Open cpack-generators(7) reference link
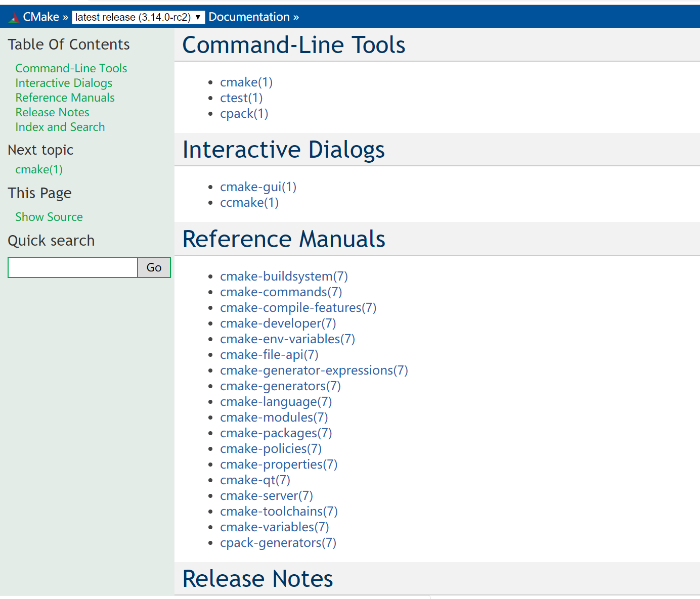The width and height of the screenshot is (700, 599). coord(278,543)
